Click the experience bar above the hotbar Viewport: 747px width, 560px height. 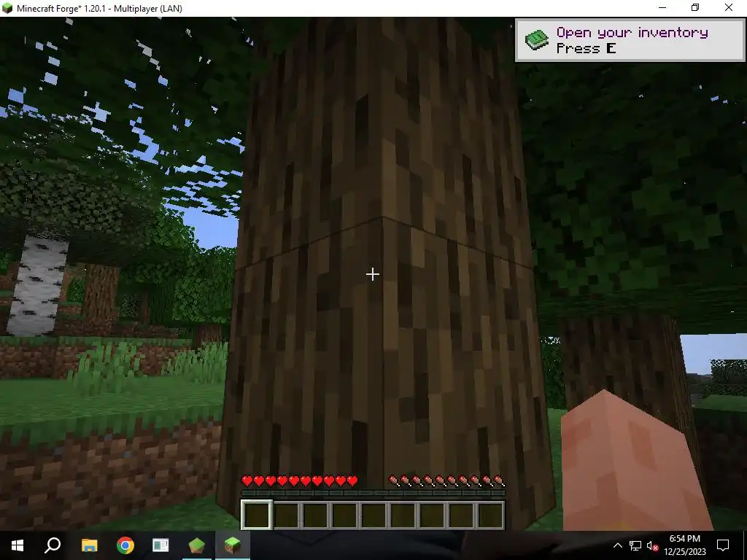[373, 493]
